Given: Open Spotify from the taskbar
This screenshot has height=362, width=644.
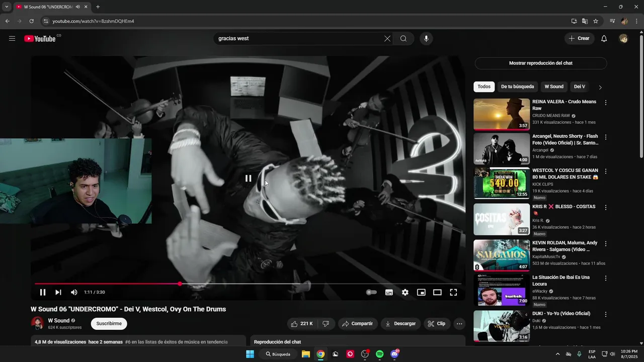Looking at the screenshot, I should (x=380, y=354).
